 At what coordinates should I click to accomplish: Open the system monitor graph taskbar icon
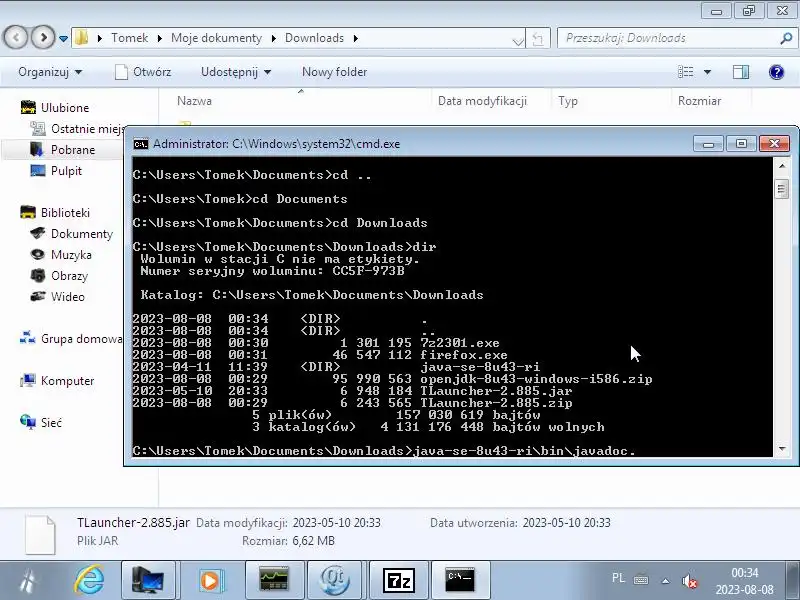274,581
